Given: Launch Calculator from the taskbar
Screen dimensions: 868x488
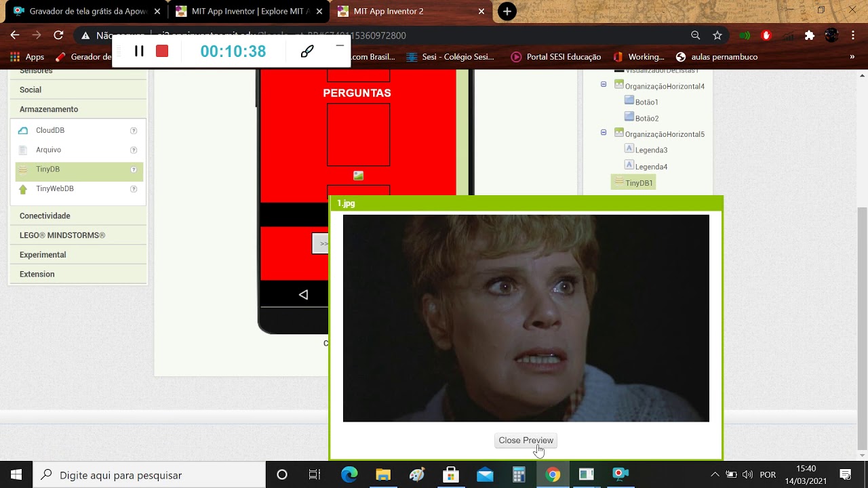Looking at the screenshot, I should tap(519, 474).
